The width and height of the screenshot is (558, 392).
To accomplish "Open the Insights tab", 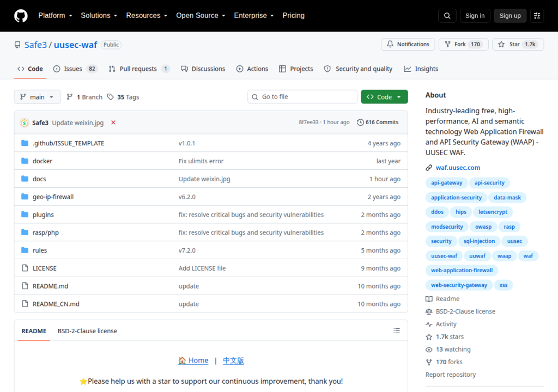I will pos(421,69).
